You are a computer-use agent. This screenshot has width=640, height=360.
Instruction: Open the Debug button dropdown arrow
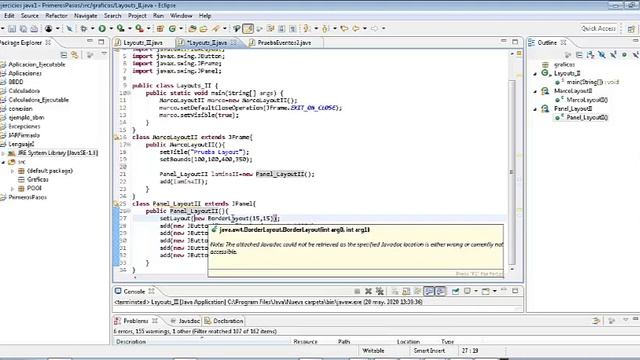point(92,29)
